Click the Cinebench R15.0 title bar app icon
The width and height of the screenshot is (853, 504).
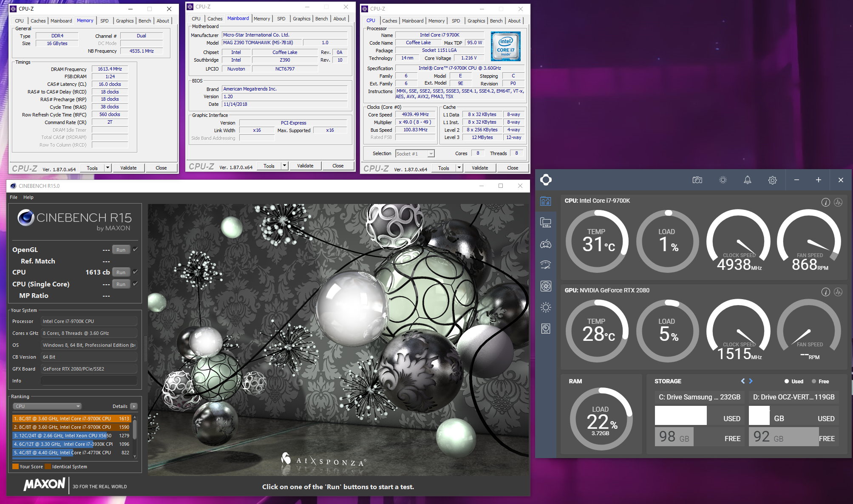[x=13, y=186]
